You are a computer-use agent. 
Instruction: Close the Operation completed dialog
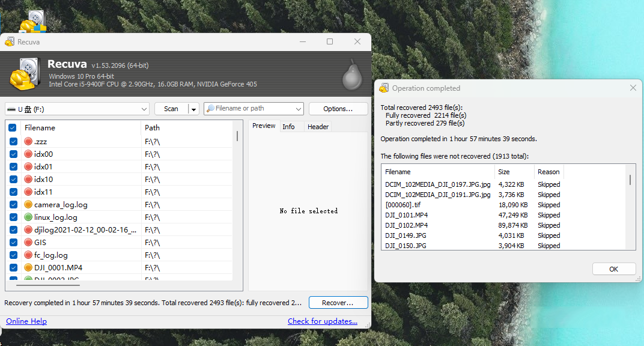633,88
